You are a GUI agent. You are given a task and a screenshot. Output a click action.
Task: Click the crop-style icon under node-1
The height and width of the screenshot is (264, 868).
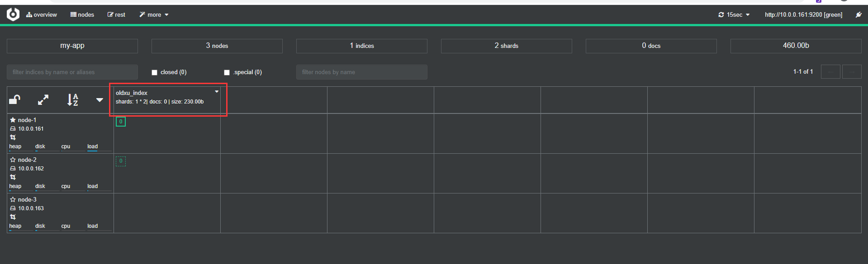click(x=13, y=137)
